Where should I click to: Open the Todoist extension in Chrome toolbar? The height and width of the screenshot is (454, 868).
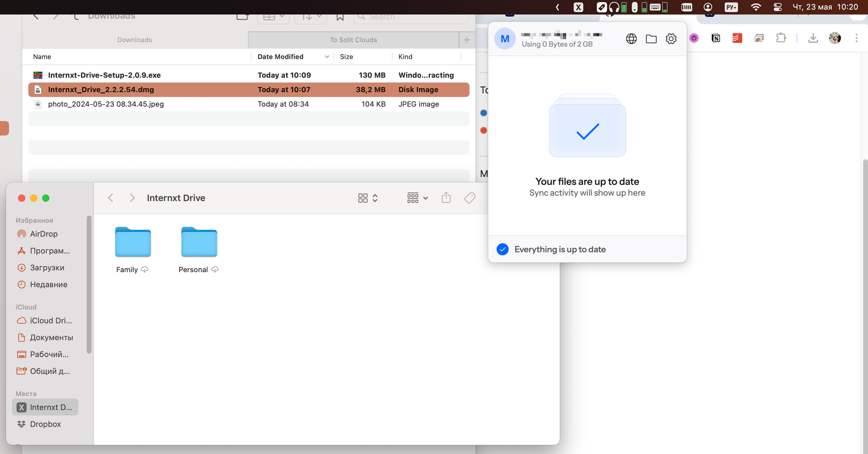click(x=737, y=38)
